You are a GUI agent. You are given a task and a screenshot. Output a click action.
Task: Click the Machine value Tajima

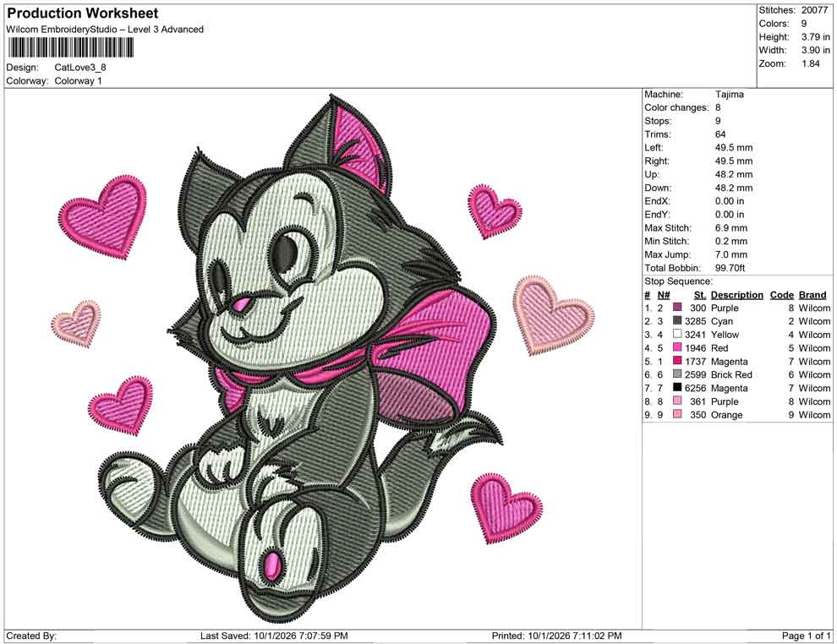coord(729,95)
